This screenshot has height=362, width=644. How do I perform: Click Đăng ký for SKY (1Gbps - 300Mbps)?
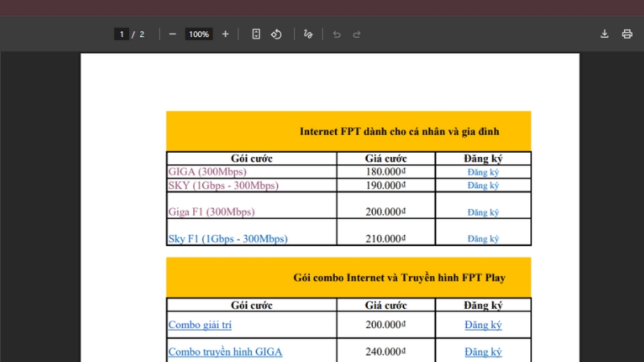(483, 185)
